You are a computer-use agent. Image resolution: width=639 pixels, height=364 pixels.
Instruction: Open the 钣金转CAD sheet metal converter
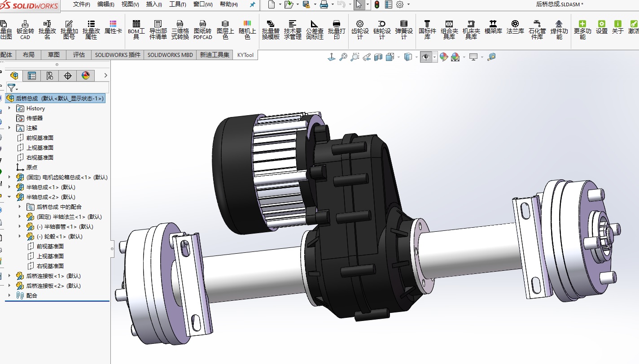[25, 30]
